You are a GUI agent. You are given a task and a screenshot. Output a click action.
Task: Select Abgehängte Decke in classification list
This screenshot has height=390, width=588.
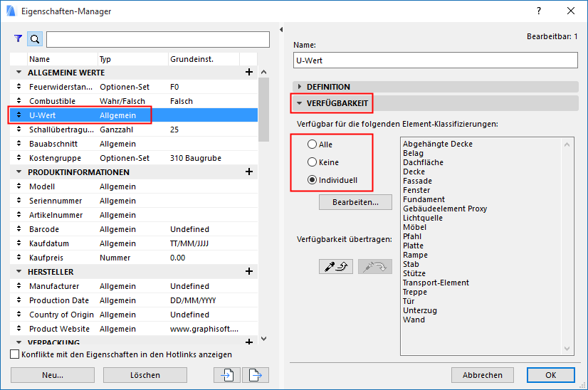pyautogui.click(x=438, y=144)
